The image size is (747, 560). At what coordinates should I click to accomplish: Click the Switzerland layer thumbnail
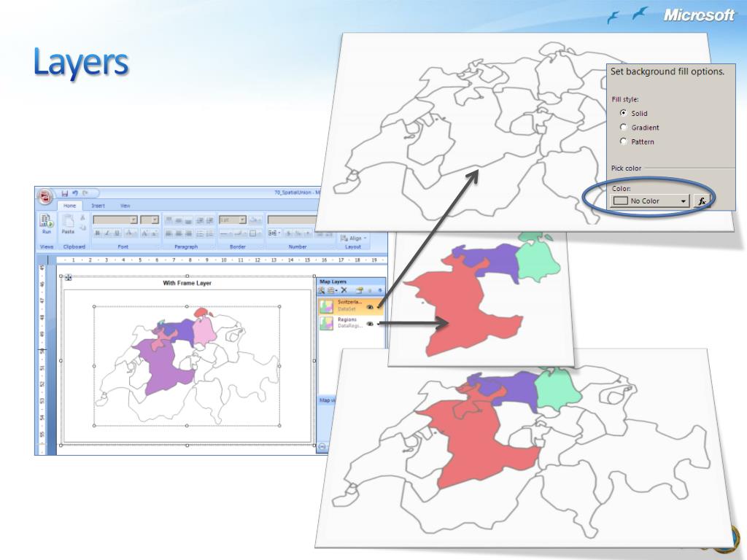click(x=326, y=307)
